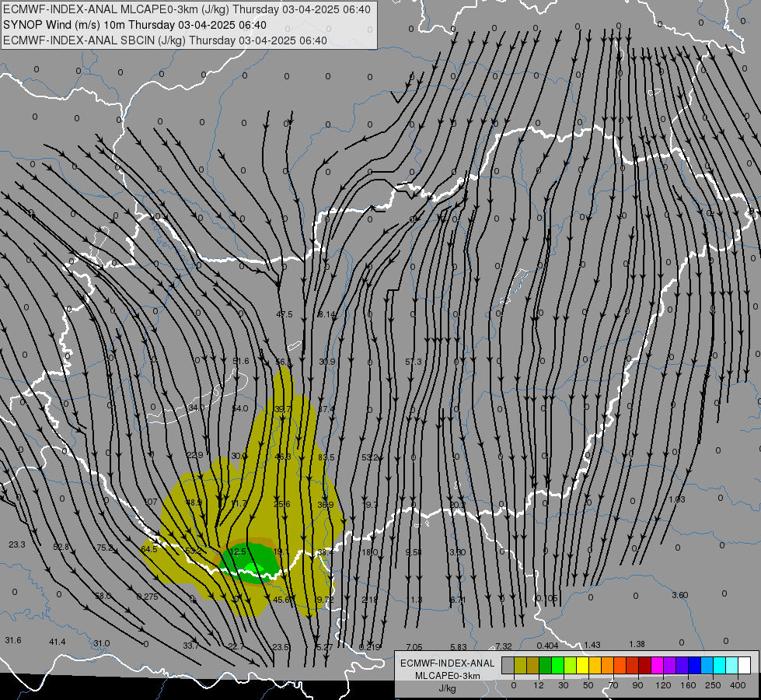The image size is (761, 700).
Task: Click the map value 48.9
Action: [x=194, y=502]
